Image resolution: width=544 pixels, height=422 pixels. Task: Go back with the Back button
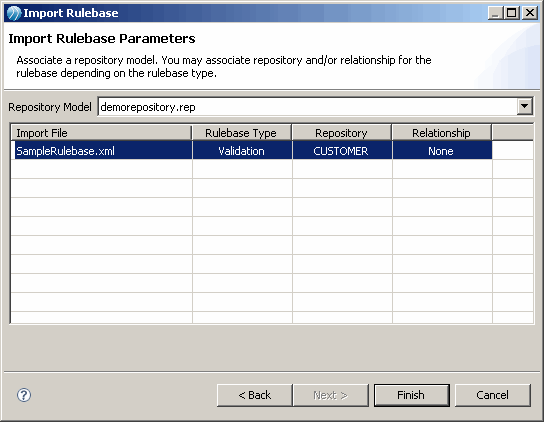tap(255, 395)
